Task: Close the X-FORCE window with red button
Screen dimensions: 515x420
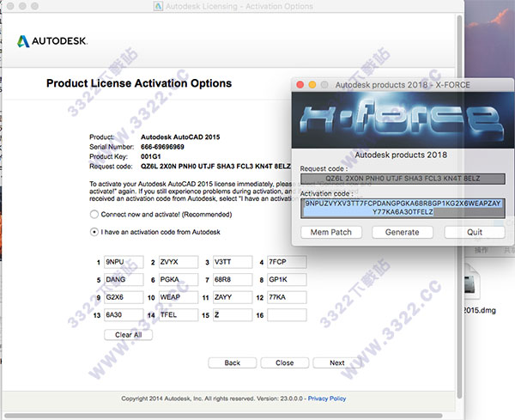Action: pyautogui.click(x=300, y=85)
